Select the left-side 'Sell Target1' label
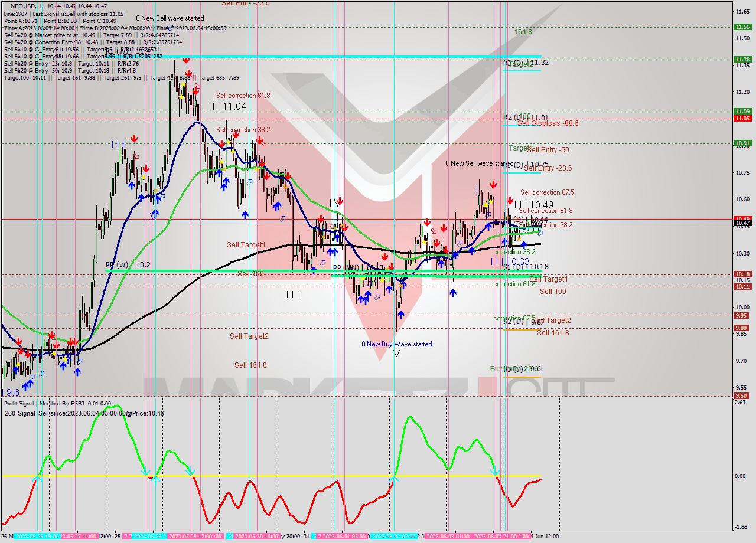The image size is (756, 543). click(x=246, y=245)
